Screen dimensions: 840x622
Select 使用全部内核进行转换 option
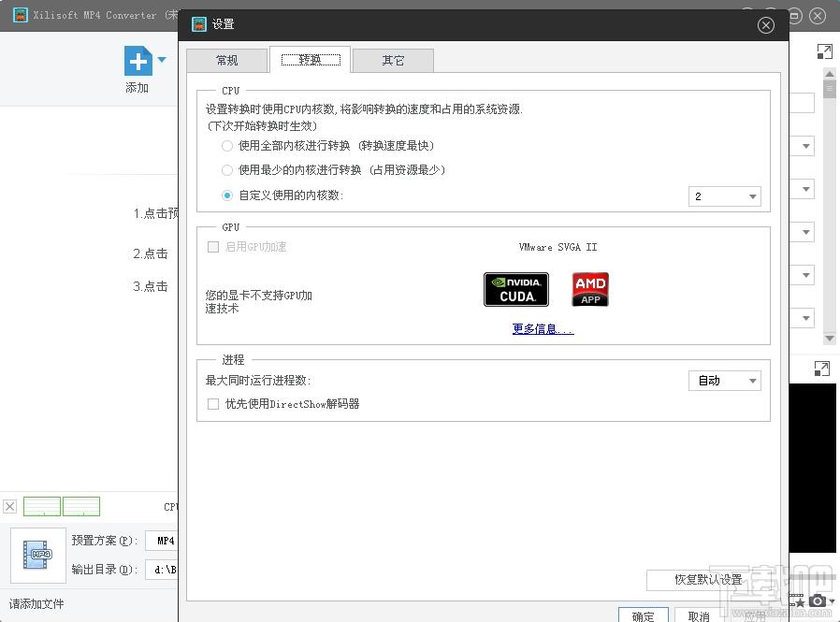227,146
